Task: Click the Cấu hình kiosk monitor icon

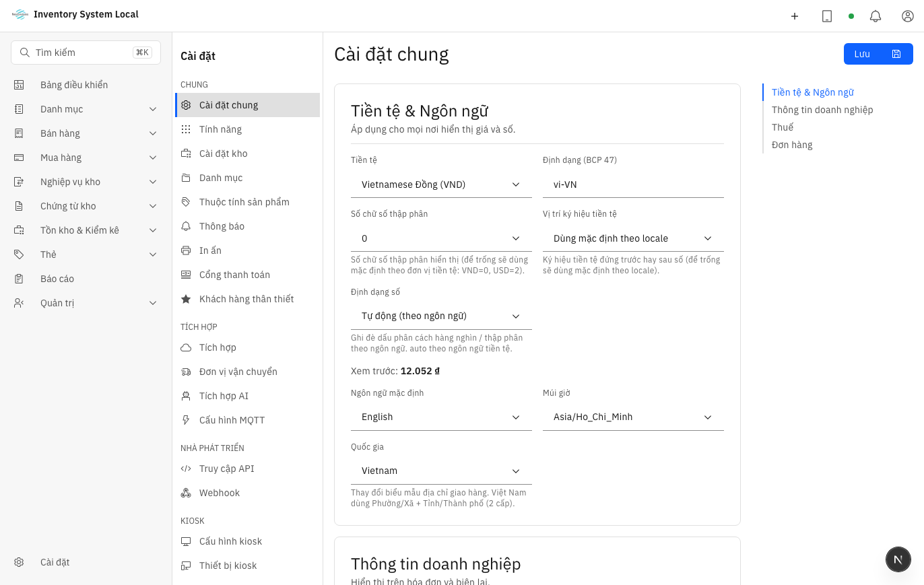Action: 186,541
